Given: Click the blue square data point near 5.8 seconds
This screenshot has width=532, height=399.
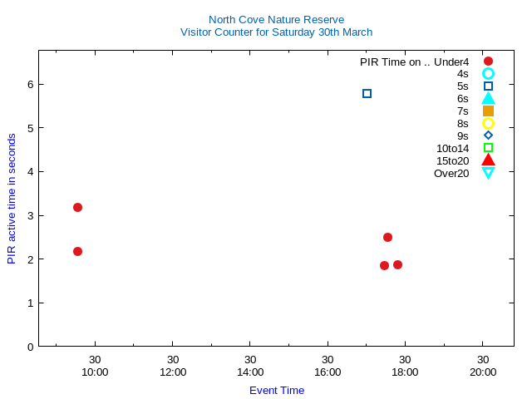Looking at the screenshot, I should (x=367, y=93).
